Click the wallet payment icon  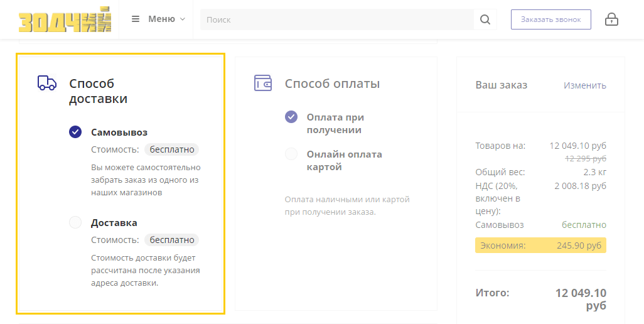click(262, 83)
